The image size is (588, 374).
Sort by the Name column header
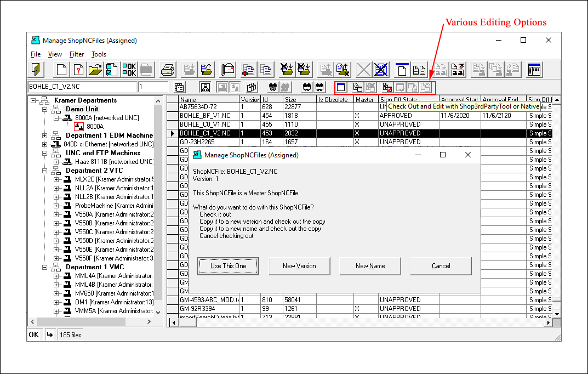click(208, 99)
